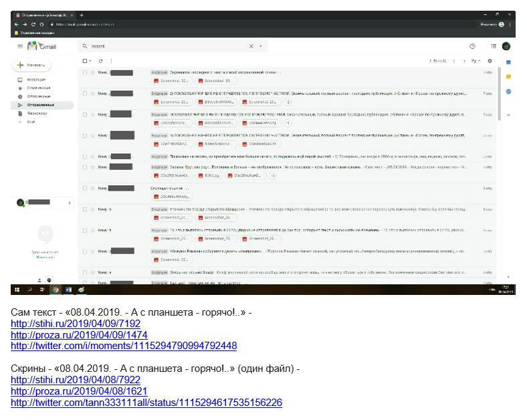This screenshot has height=420, width=527.
Task: Open Gmail settings gear
Action: click(x=490, y=61)
